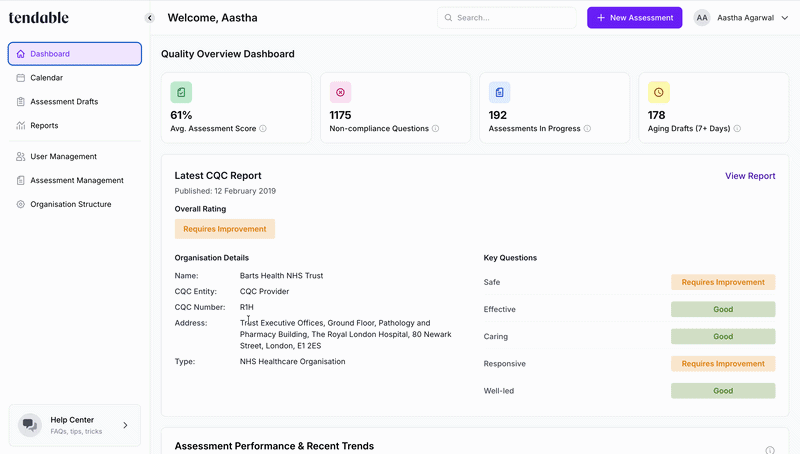The height and width of the screenshot is (454, 800).
Task: Click the Help Center chat bubble icon
Action: 30,425
